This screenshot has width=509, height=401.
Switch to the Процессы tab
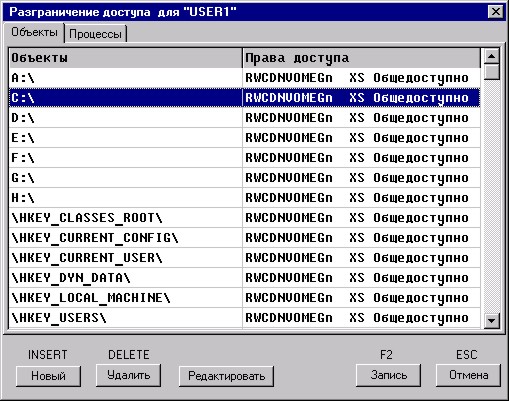click(x=95, y=34)
